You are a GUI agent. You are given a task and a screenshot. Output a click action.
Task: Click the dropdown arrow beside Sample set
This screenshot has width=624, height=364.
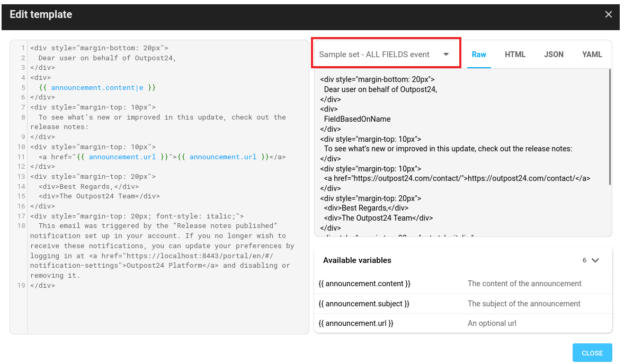[x=446, y=54]
